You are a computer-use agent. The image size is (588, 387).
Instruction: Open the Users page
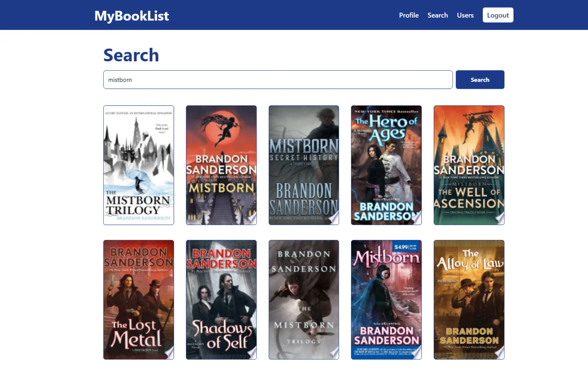[465, 15]
